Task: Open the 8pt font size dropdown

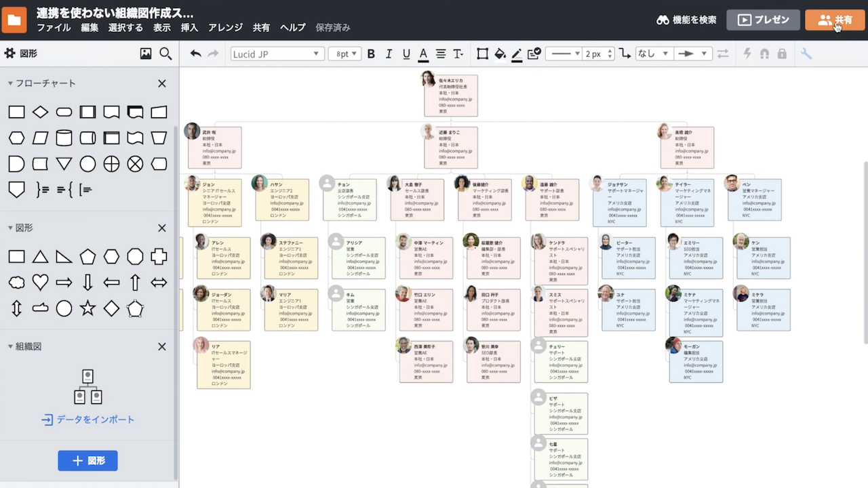Action: pos(344,54)
